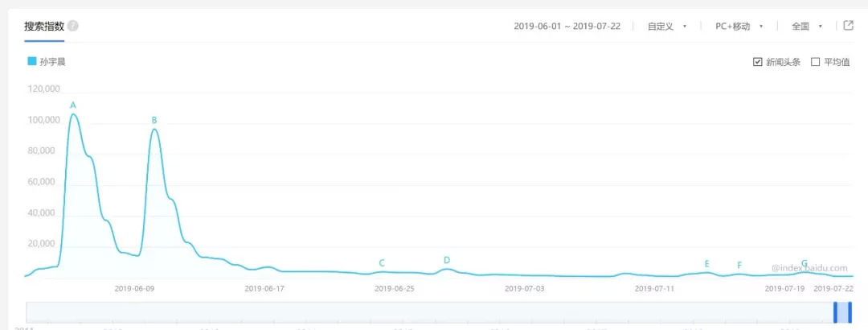Click news marker B on the chart

pos(154,121)
